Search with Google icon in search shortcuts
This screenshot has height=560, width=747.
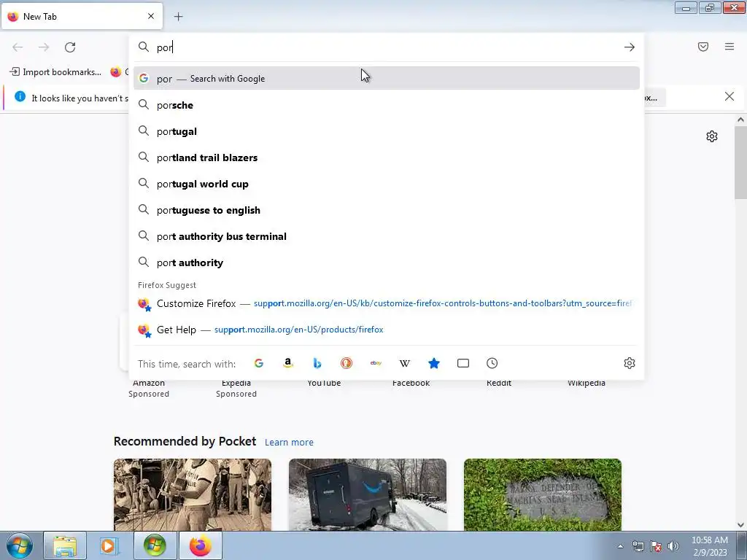[x=259, y=363]
